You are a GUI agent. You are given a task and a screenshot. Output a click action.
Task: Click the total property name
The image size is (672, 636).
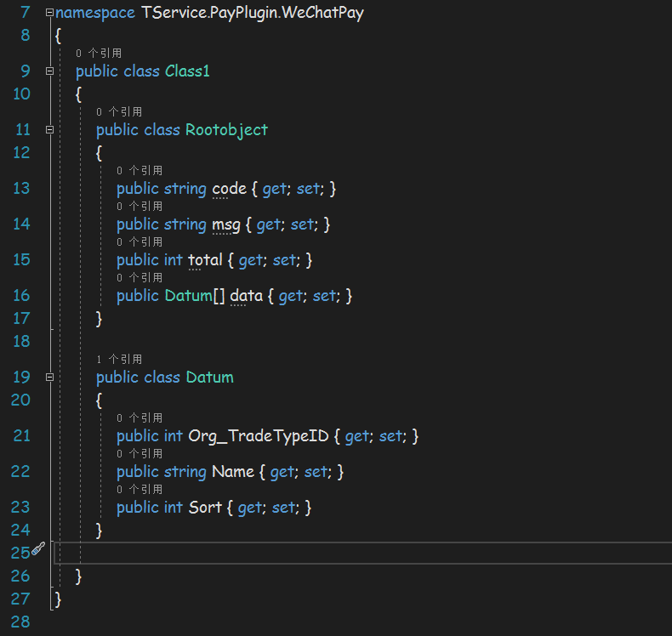coord(205,260)
